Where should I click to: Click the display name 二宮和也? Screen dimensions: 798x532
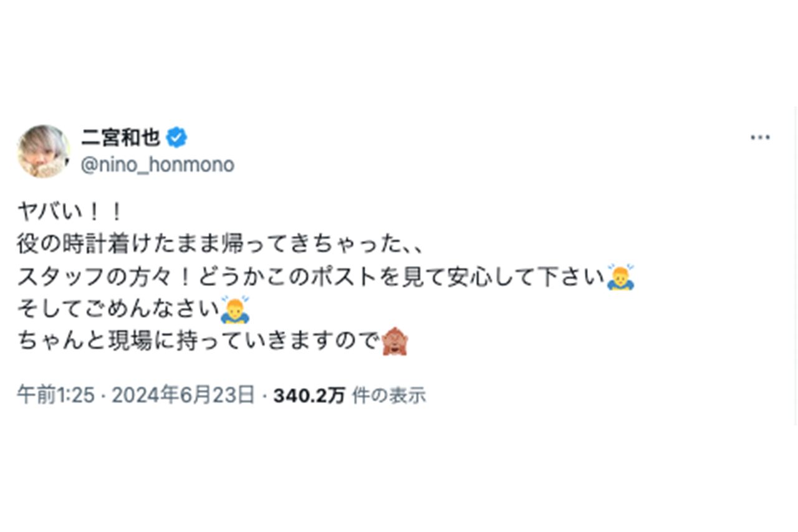122,136
